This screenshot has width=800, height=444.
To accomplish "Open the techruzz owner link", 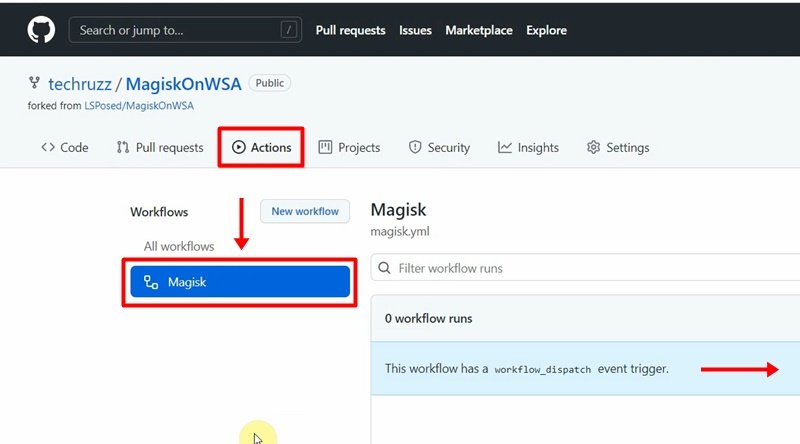I will pos(80,84).
